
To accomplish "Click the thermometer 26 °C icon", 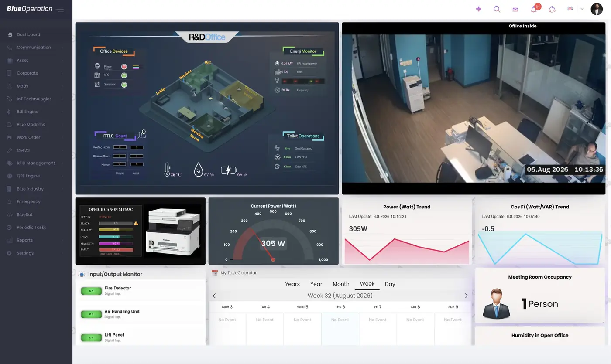I will click(x=167, y=170).
